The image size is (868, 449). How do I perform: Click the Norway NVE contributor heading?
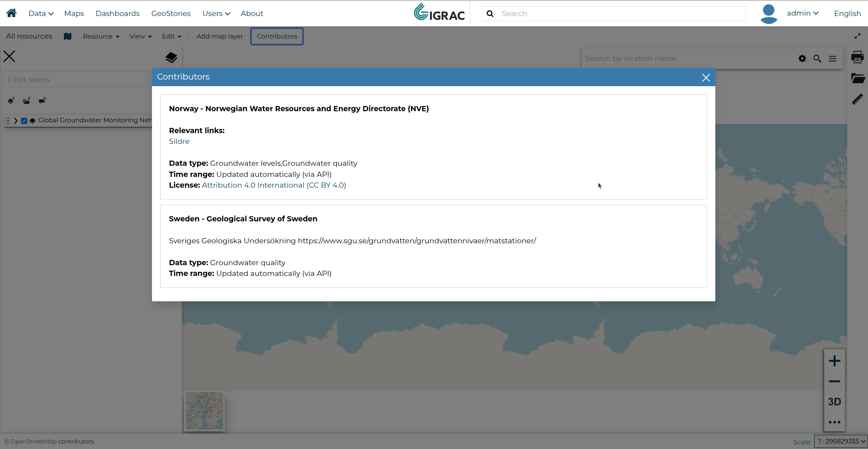coord(299,109)
